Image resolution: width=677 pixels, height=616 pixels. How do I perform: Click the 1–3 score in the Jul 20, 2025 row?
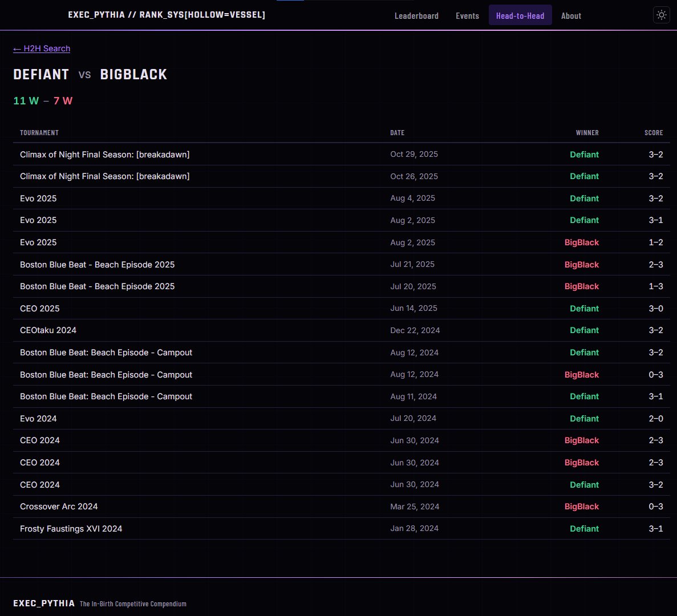(656, 286)
